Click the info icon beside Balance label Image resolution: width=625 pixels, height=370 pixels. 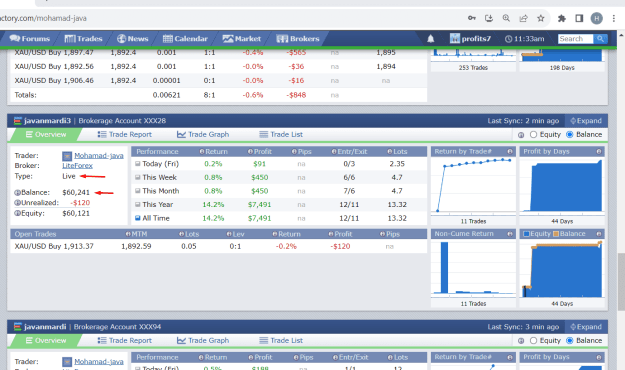(x=17, y=193)
